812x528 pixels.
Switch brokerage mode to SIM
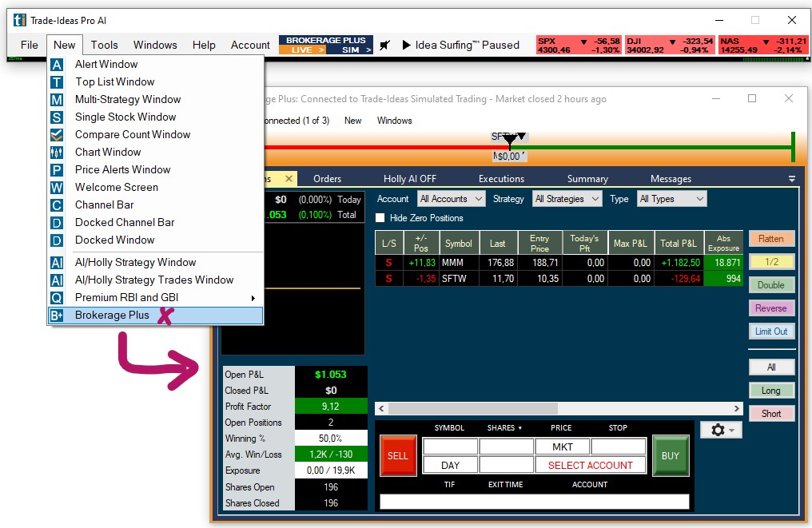[x=350, y=50]
